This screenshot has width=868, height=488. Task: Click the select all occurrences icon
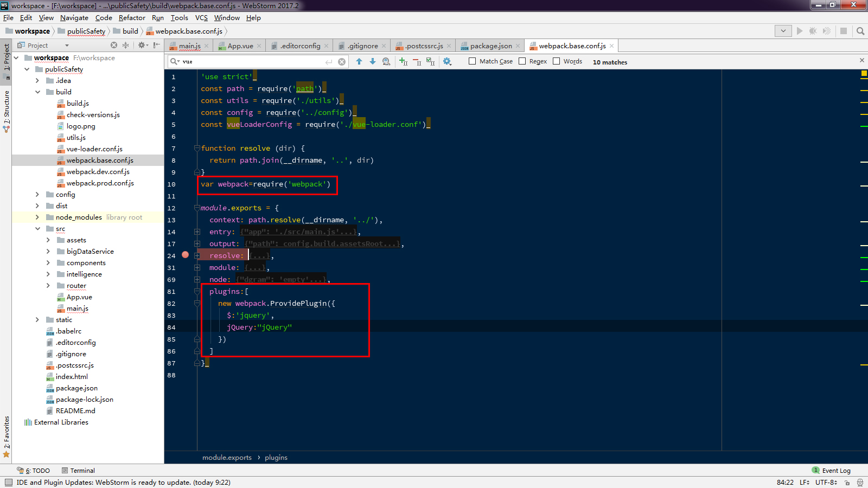431,62
